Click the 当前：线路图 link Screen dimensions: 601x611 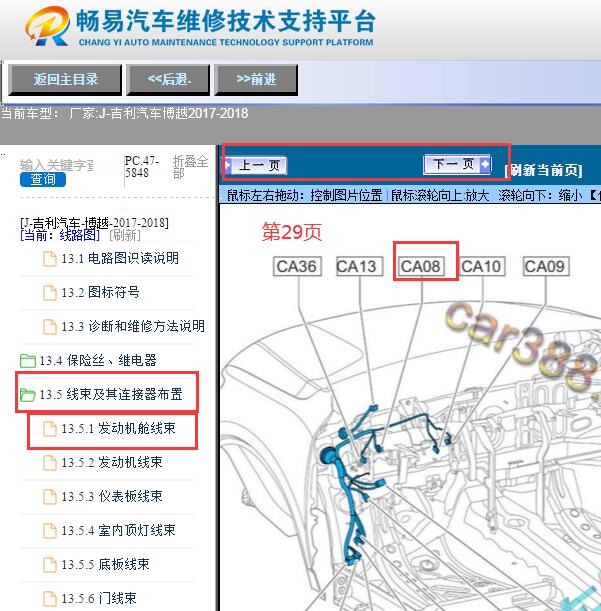click(x=60, y=235)
